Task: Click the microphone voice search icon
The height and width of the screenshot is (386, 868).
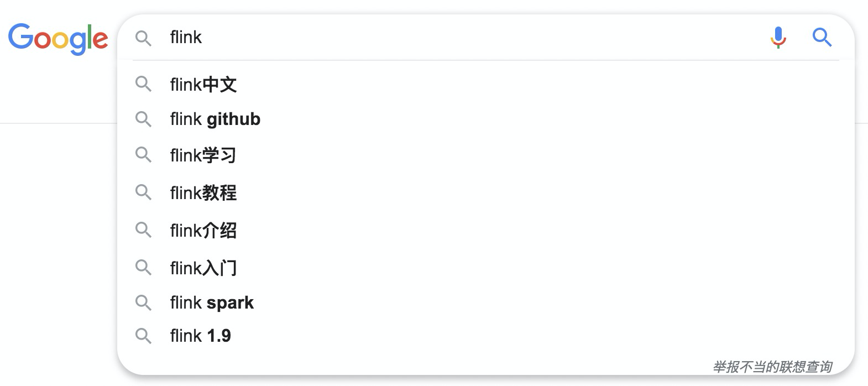Action: [x=778, y=38]
